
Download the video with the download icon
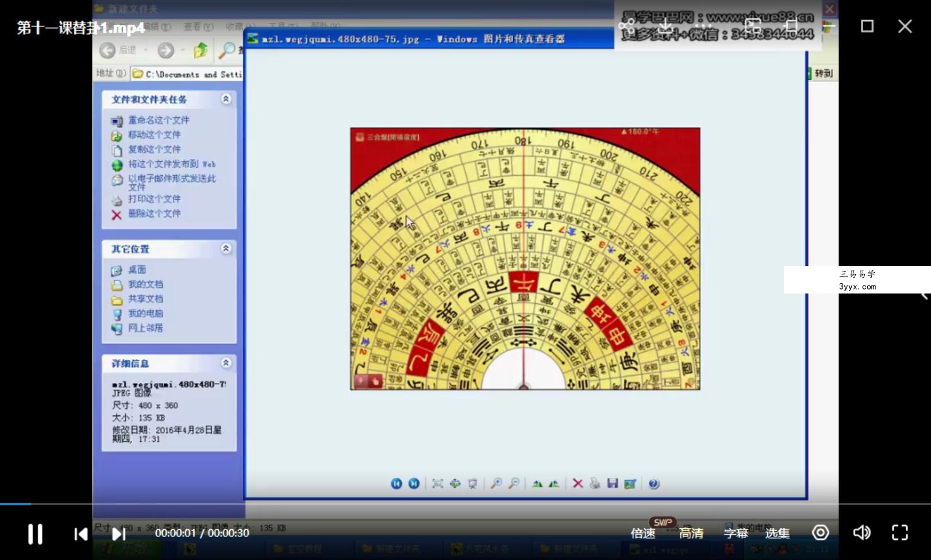(665, 26)
